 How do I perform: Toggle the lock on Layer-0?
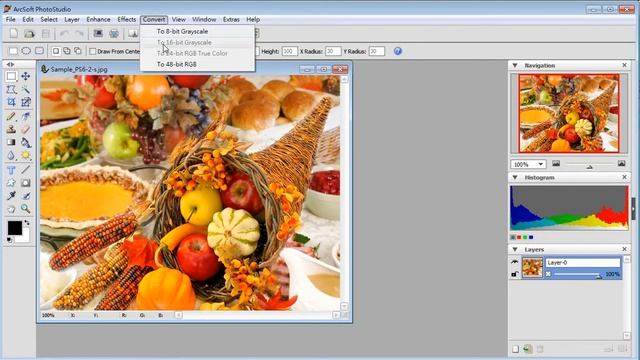point(514,274)
